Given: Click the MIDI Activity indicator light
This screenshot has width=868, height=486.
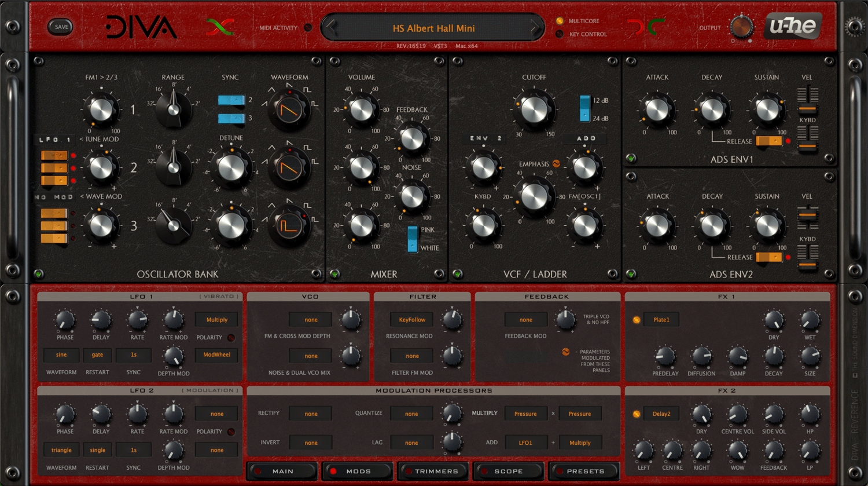Looking at the screenshot, I should (308, 28).
